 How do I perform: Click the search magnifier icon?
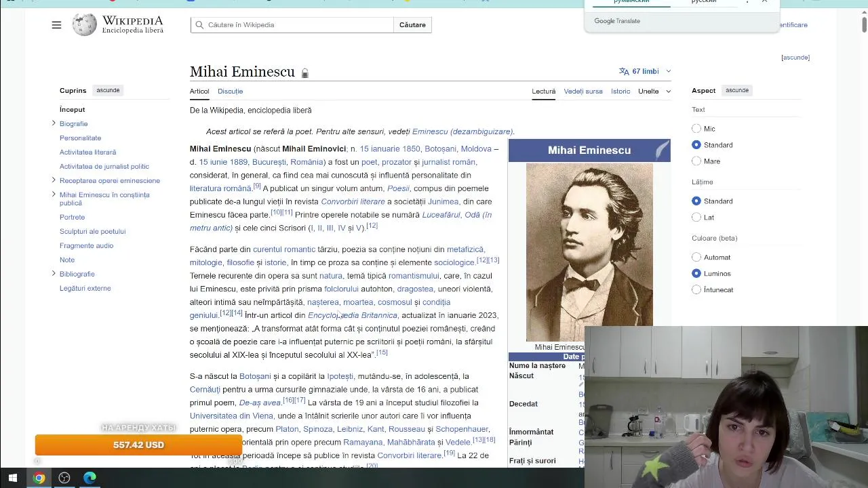pos(199,25)
